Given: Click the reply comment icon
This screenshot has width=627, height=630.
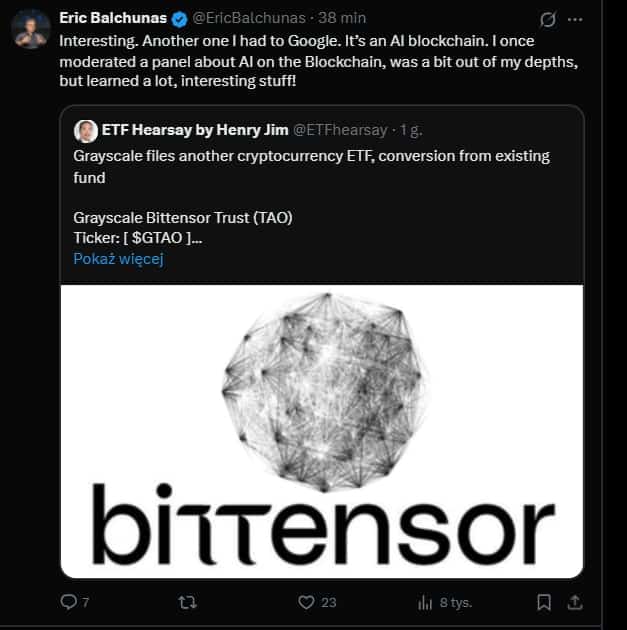Looking at the screenshot, I should pyautogui.click(x=68, y=602).
